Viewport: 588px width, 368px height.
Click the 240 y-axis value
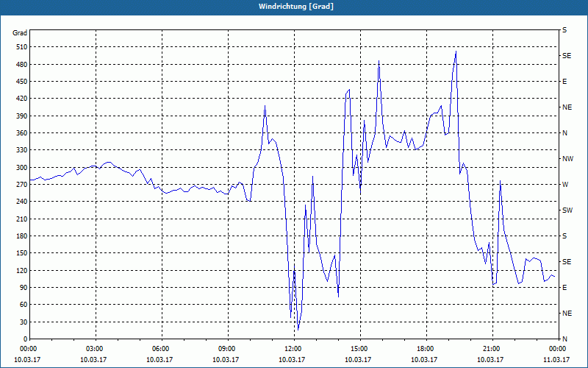[22, 202]
